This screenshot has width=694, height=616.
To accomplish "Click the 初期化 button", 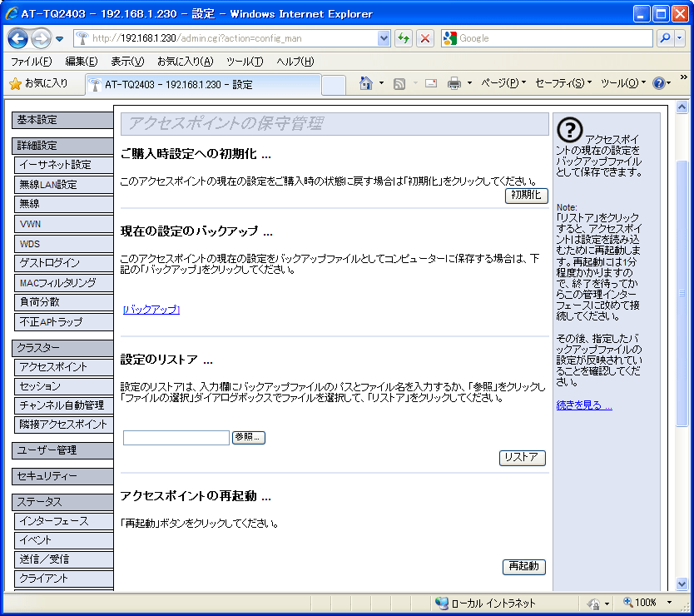I will 526,196.
